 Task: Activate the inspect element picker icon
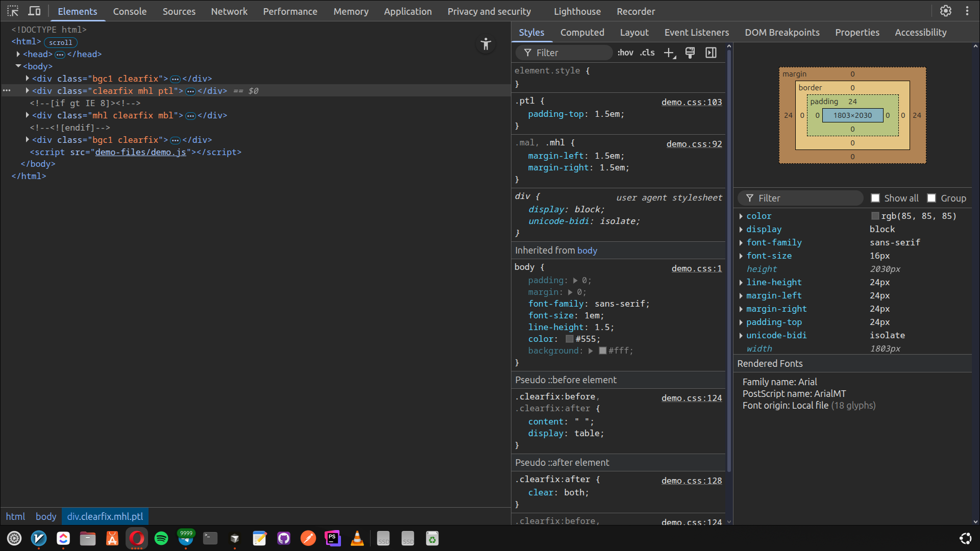coord(13,11)
